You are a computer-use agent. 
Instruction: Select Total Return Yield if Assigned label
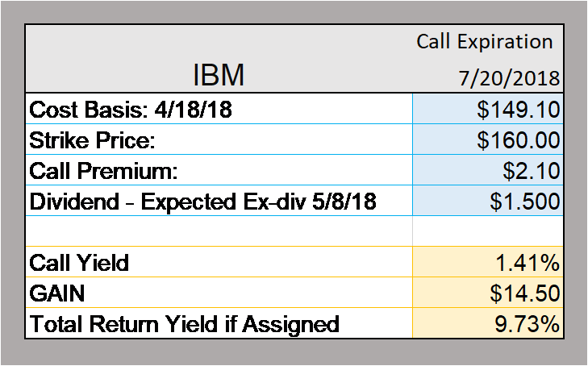pyautogui.click(x=184, y=324)
